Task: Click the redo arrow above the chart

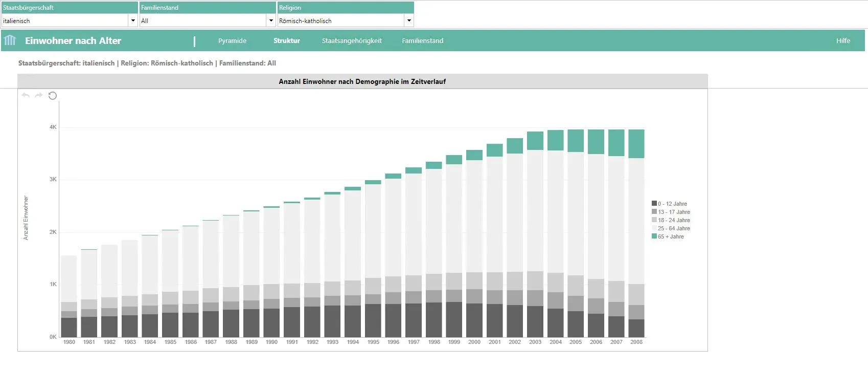Action: [39, 96]
